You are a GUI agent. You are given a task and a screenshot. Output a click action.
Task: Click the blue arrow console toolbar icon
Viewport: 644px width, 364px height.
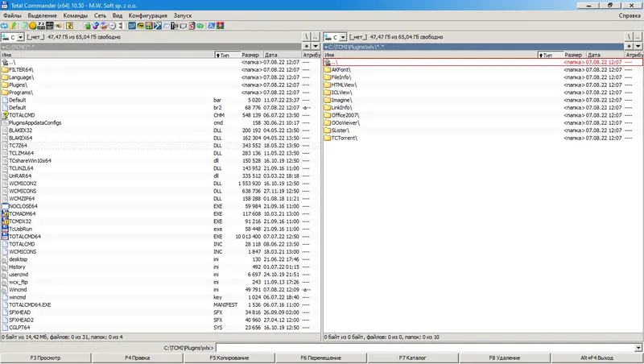158,26
